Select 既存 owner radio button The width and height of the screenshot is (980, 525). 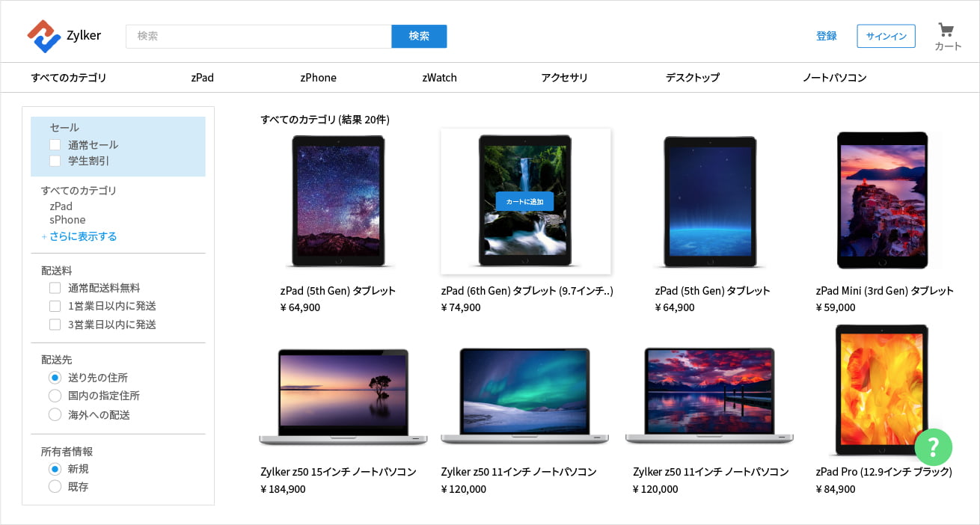pyautogui.click(x=55, y=487)
